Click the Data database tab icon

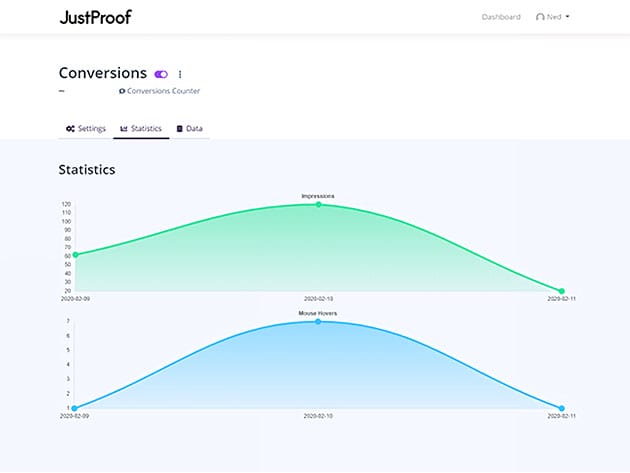(180, 129)
